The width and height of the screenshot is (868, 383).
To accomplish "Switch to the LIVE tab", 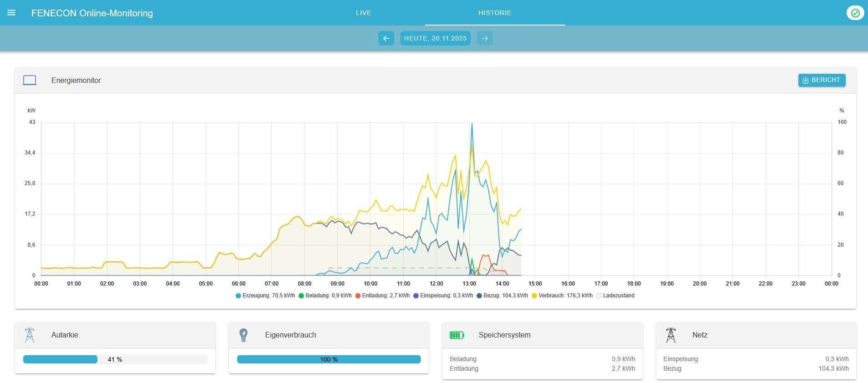I will point(363,13).
